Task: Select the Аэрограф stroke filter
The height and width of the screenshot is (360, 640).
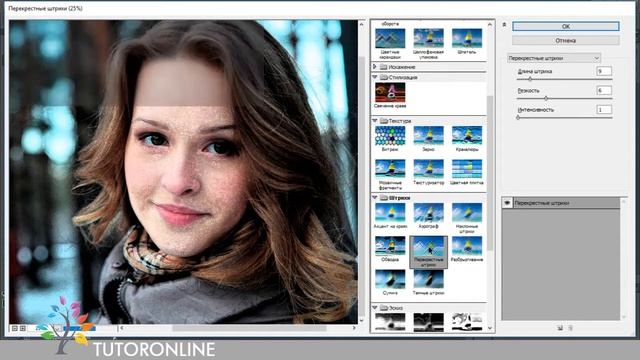Action: pyautogui.click(x=428, y=212)
